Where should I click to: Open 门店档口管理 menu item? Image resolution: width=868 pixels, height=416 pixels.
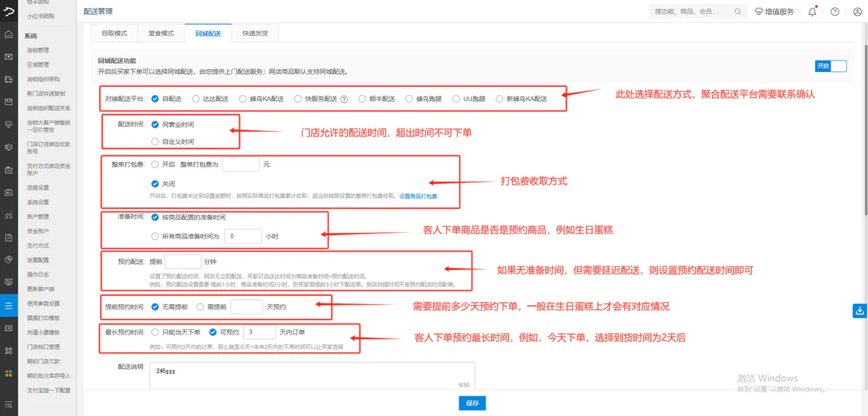[x=43, y=347]
